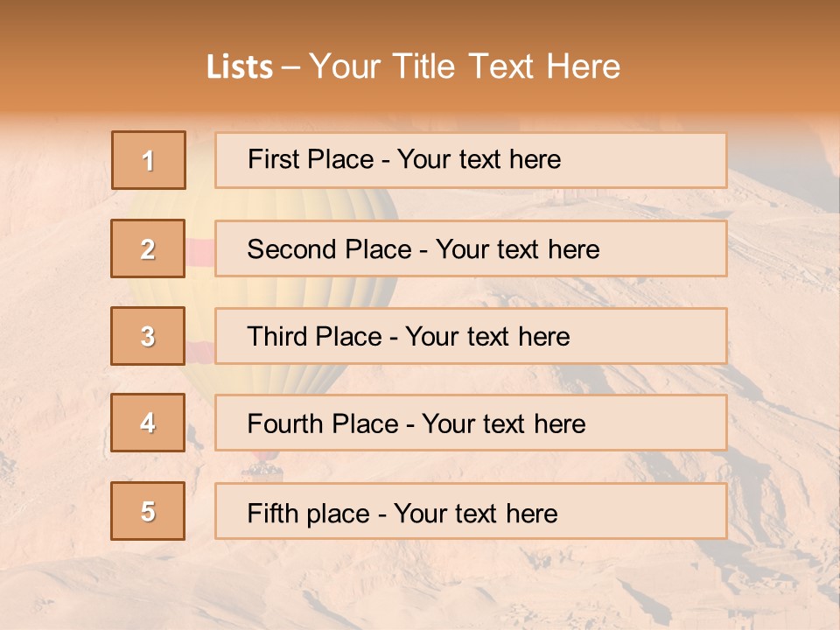840x630 pixels.
Task: Click the Fifth place text box
Action: (470, 512)
